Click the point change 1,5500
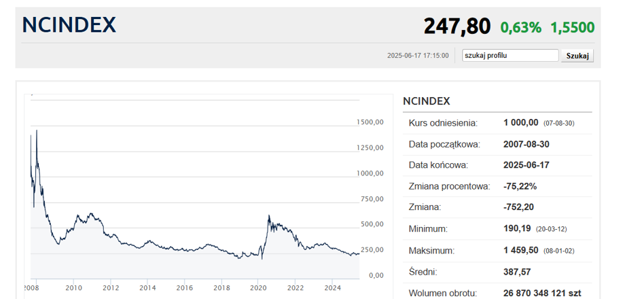The image size is (644, 299). coord(573,27)
